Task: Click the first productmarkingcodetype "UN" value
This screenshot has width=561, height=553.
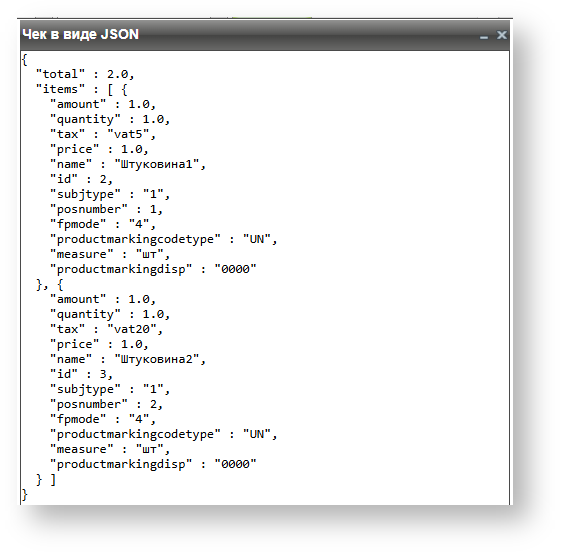Action: [x=257, y=239]
